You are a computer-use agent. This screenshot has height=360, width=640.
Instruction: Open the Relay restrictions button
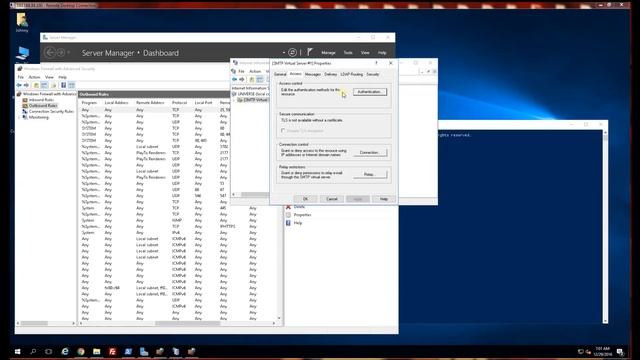click(370, 174)
